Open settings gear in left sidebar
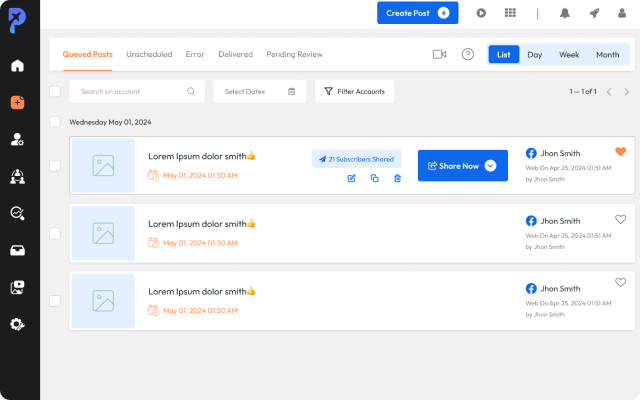The width and height of the screenshot is (640, 400). (17, 324)
